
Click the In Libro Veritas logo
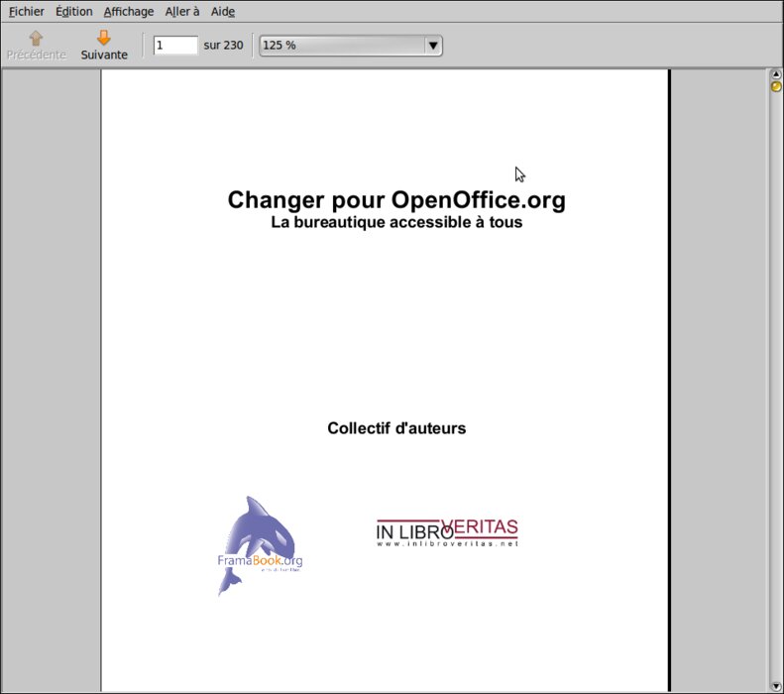pyautogui.click(x=447, y=532)
